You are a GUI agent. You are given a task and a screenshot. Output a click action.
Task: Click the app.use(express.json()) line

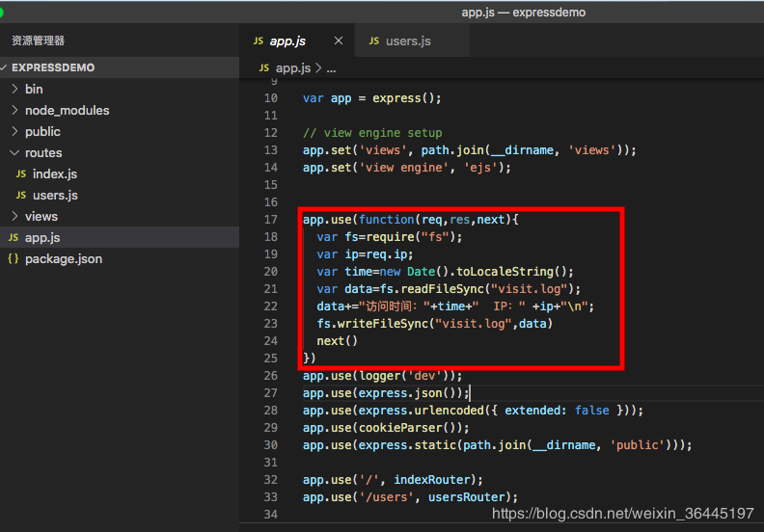pos(386,393)
